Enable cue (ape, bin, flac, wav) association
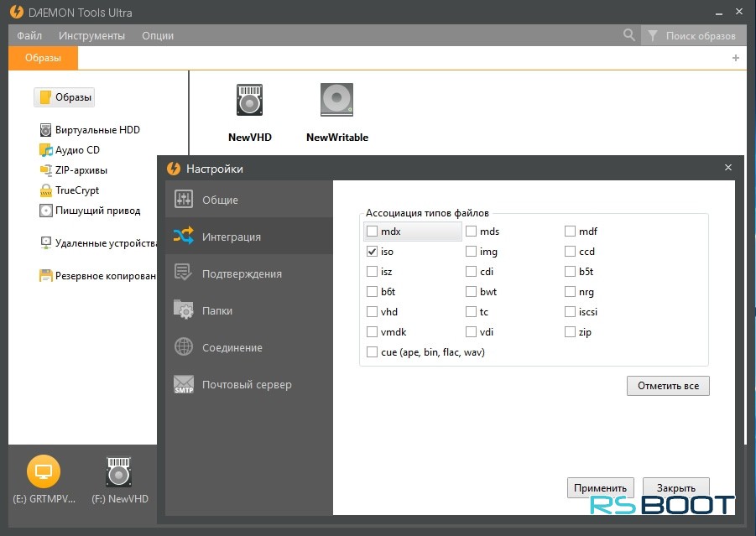 point(372,351)
